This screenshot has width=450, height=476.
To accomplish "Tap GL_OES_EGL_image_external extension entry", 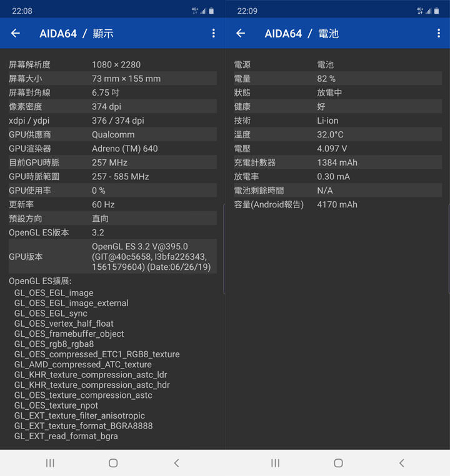I will 71,303.
